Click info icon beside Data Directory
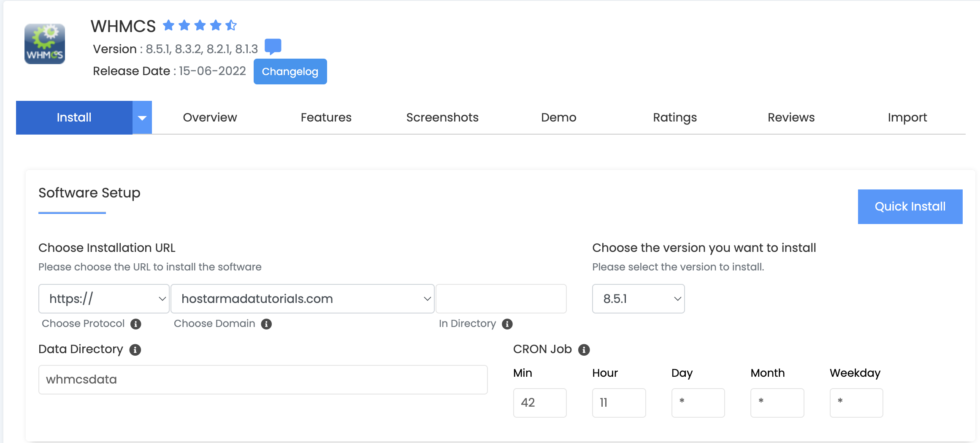 (135, 350)
